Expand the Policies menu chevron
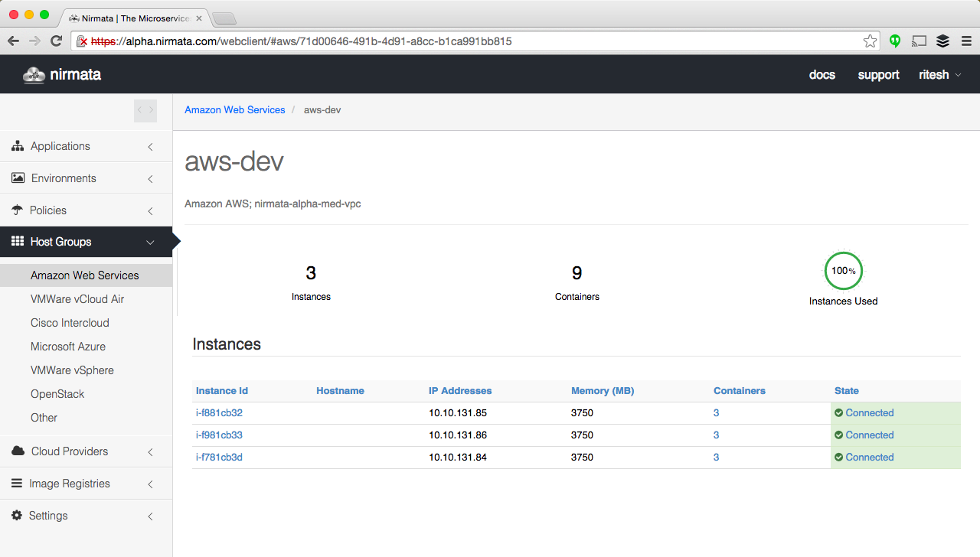Viewport: 980px width, 557px height. (151, 211)
